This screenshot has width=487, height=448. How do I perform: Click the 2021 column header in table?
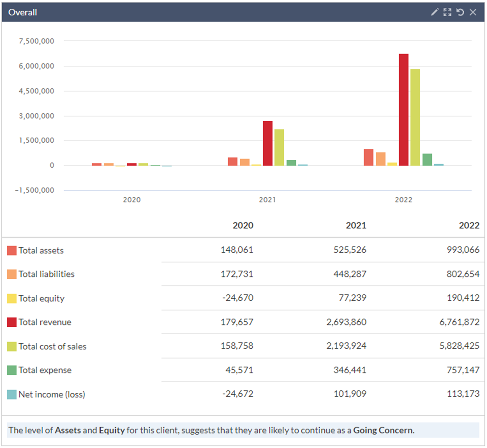pyautogui.click(x=356, y=225)
